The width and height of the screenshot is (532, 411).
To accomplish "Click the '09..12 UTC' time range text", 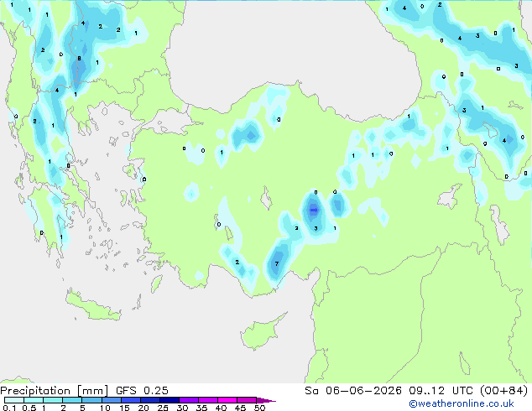I will (441, 391).
